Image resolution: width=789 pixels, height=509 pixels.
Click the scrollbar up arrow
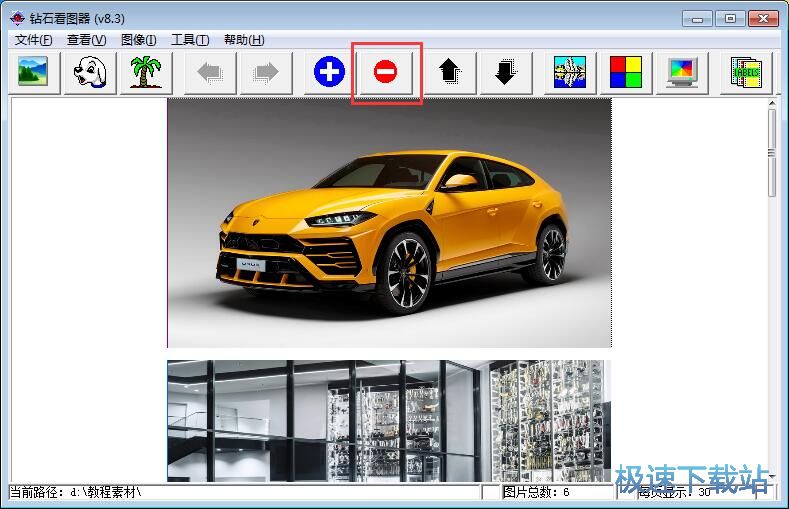pos(772,103)
